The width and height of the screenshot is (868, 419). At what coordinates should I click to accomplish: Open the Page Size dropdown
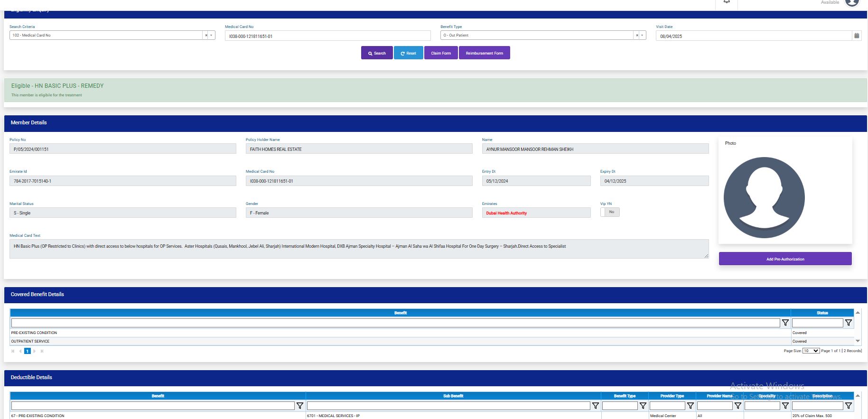pos(811,351)
